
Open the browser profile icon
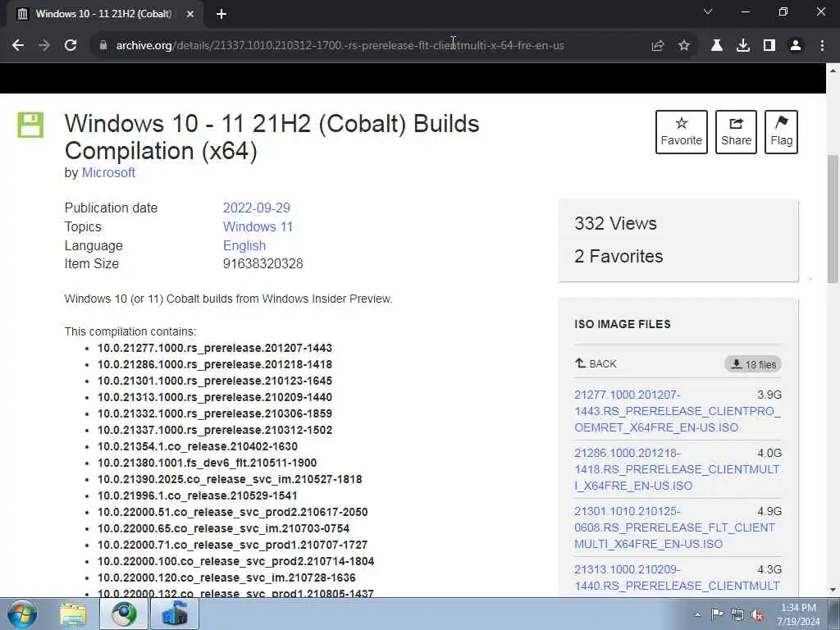[796, 46]
